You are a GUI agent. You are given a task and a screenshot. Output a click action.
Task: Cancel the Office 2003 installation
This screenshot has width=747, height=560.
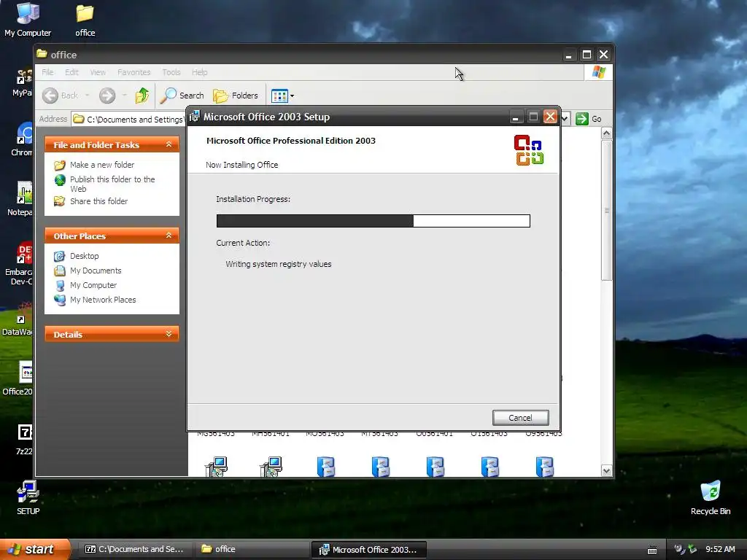520,418
